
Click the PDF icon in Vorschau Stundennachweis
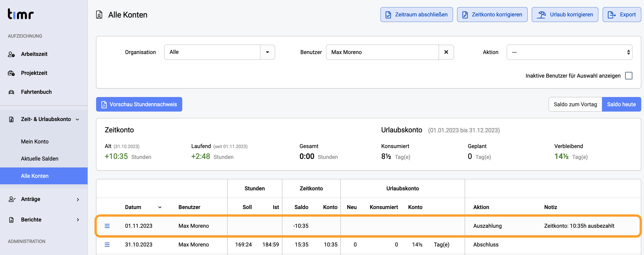104,104
